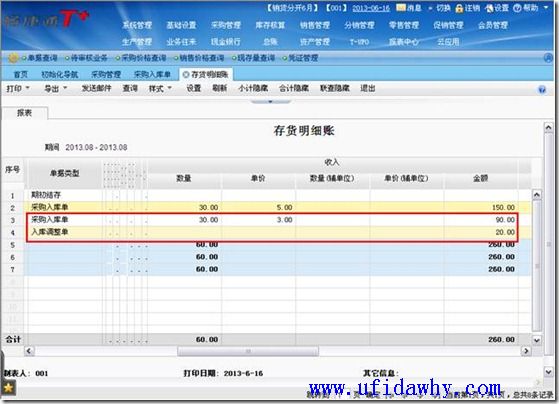Open the 采购管理 top menu
Image resolution: width=559 pixels, height=404 pixels.
pos(226,25)
